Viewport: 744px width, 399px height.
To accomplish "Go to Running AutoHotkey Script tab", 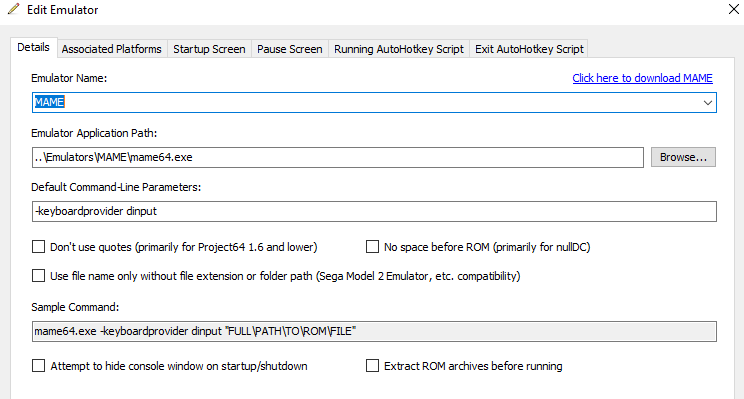I will coord(399,49).
